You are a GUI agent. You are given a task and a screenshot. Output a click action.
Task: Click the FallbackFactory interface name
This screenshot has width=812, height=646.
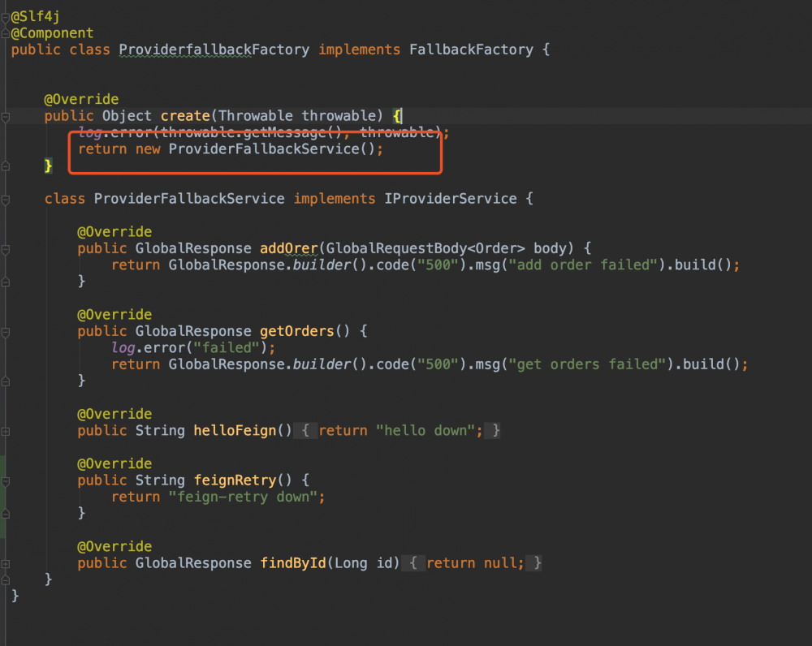471,50
